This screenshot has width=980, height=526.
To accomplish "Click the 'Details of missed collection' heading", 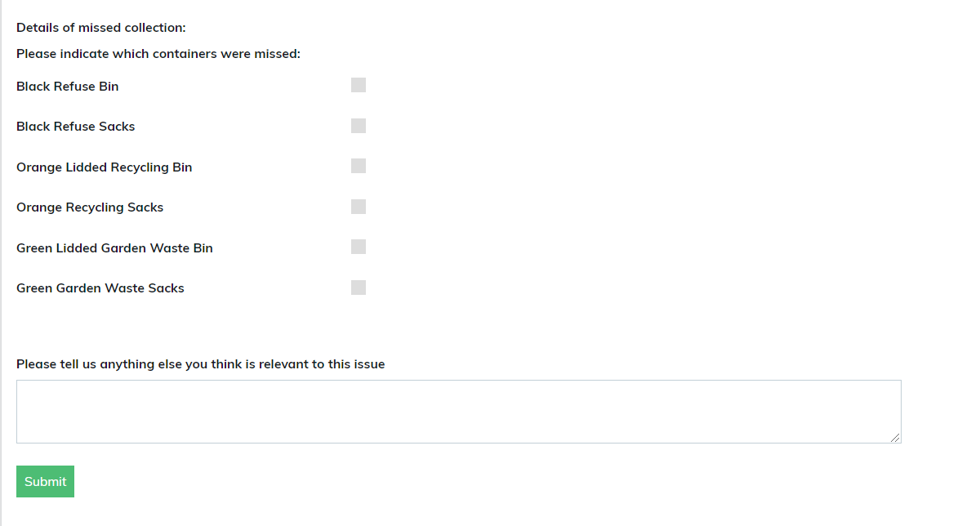I will tap(101, 28).
